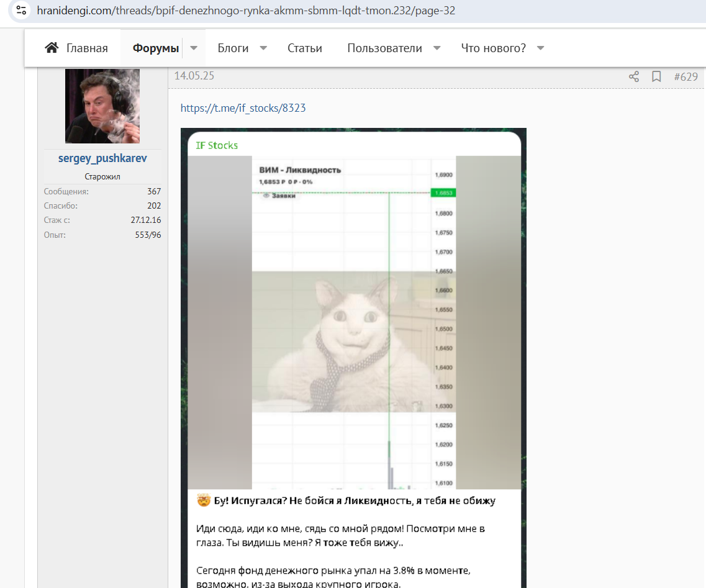Click the green 1,6853 price tag
This screenshot has width=706, height=588.
[443, 192]
